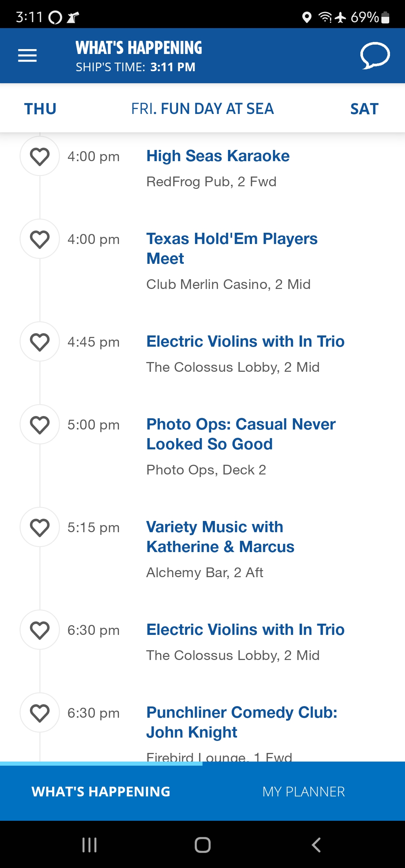
Task: Open the hamburger navigation menu
Action: coord(27,55)
